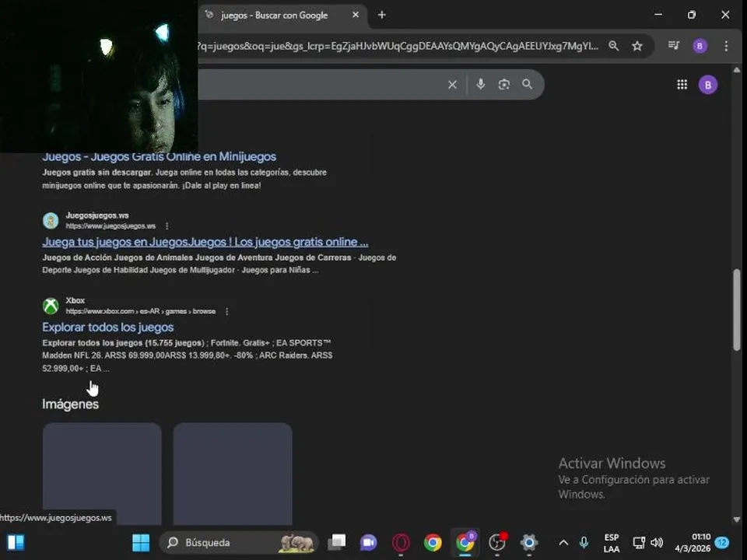Open the widgets icon at taskbar left
Screen dimensions: 747x560
pos(16,542)
